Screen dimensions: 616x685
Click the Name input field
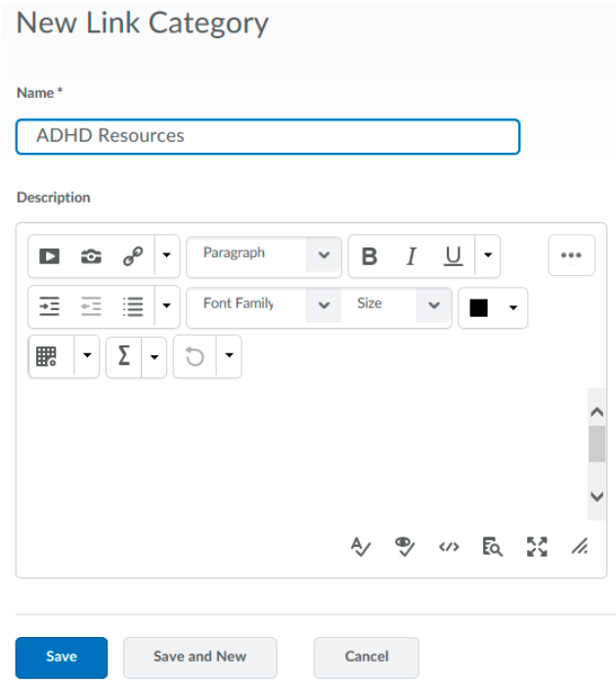point(267,136)
